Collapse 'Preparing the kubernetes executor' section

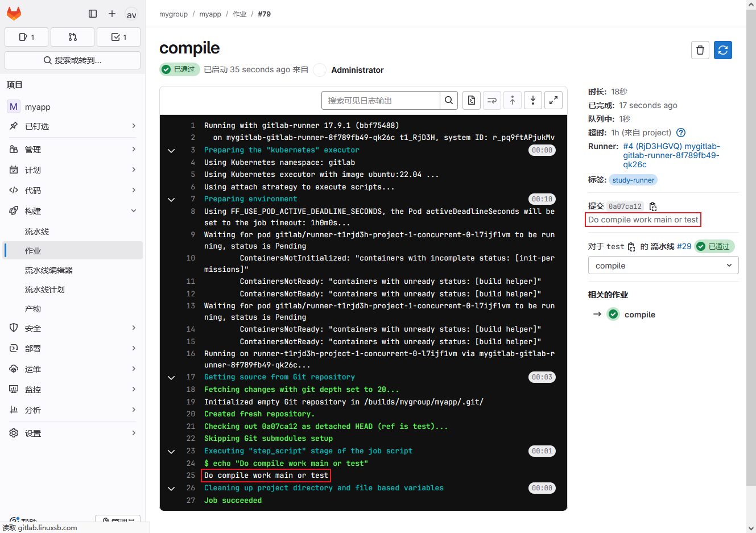171,151
